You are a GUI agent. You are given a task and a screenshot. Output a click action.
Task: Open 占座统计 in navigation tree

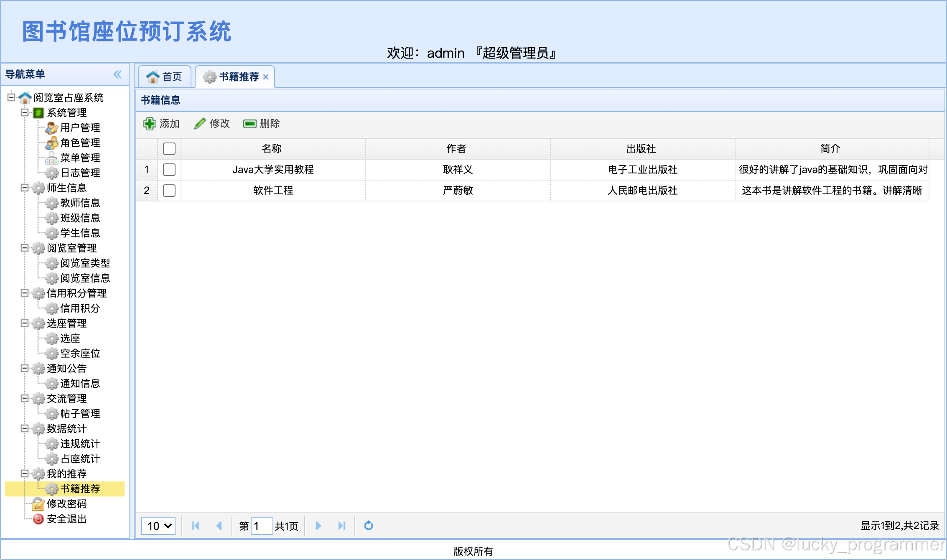coord(80,458)
